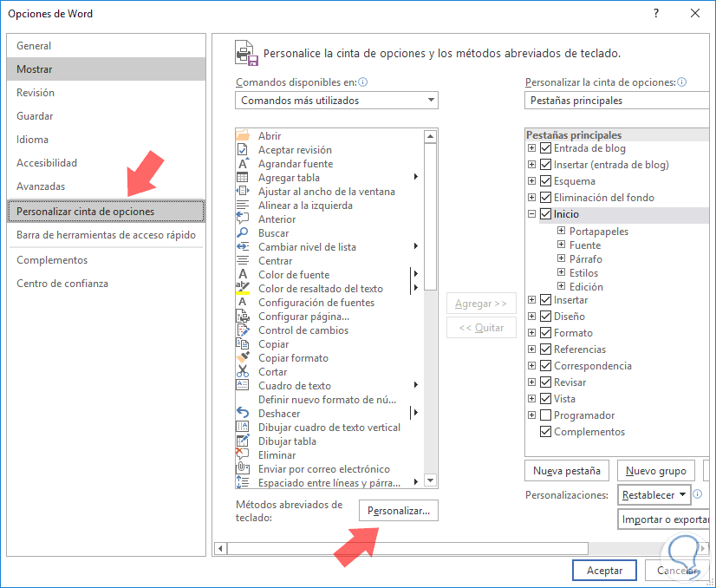Switch to the Revisión category
Viewport: 716px width, 588px height.
106,92
